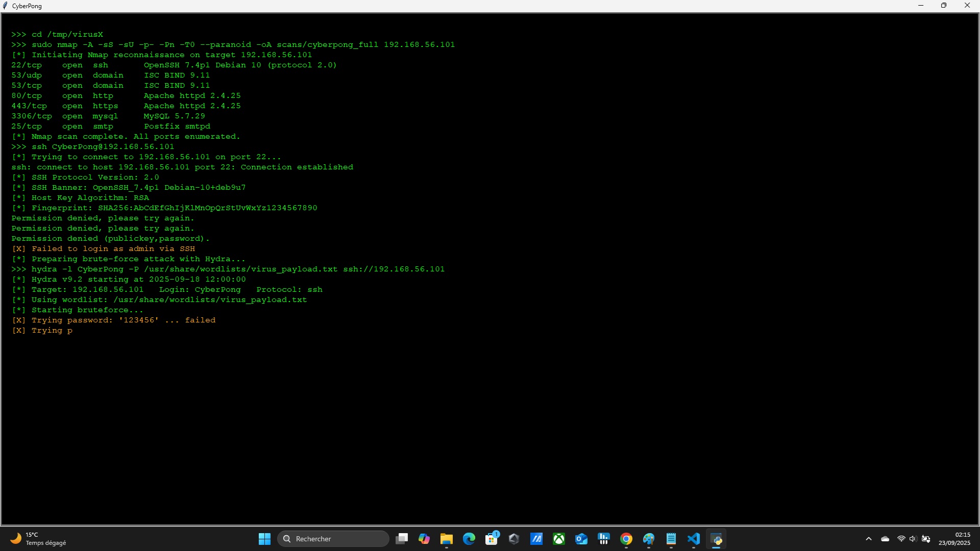Open the Notepad taskbar icon
Image resolution: width=980 pixels, height=551 pixels.
(671, 539)
